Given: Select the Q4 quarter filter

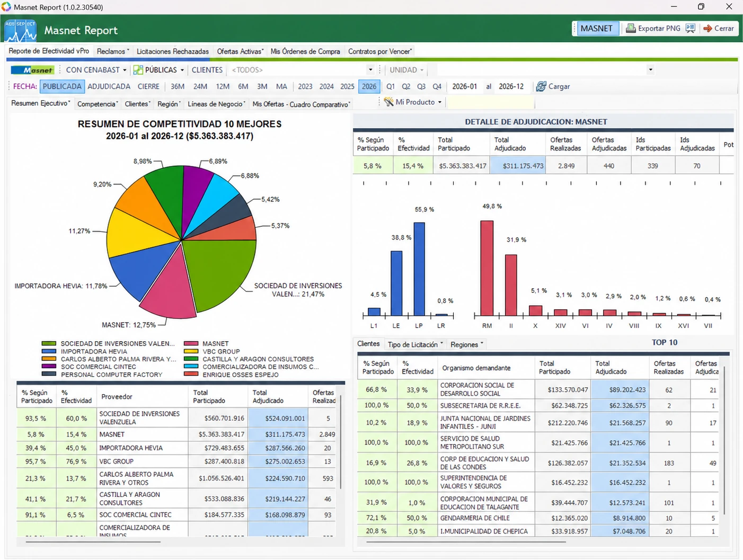Looking at the screenshot, I should (x=437, y=86).
